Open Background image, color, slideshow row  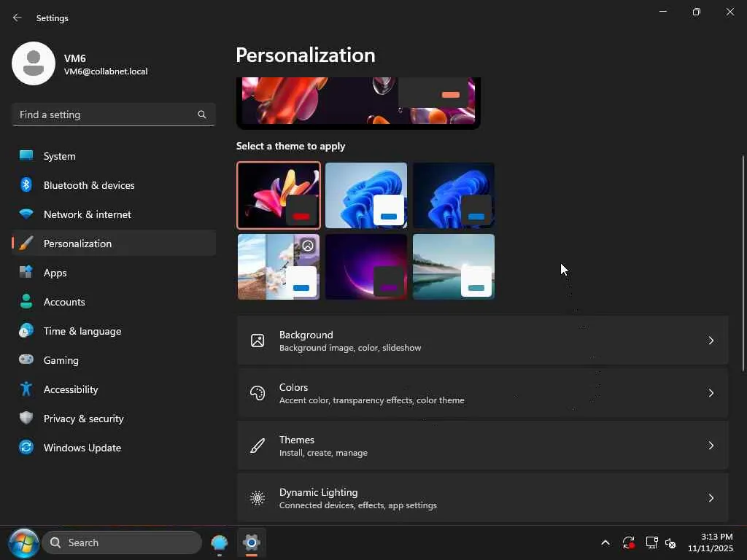(x=483, y=341)
